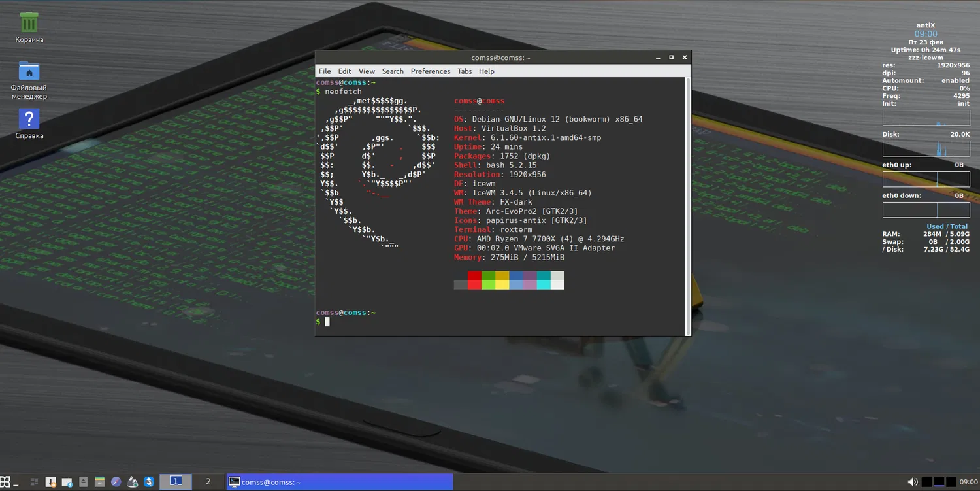The width and height of the screenshot is (980, 491).
Task: Open the Edit menu in terminal
Action: coord(345,71)
